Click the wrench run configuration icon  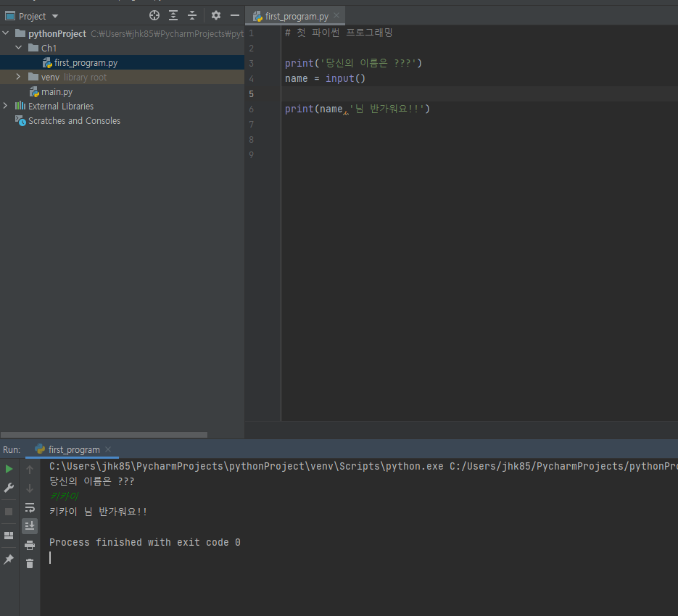(9, 488)
